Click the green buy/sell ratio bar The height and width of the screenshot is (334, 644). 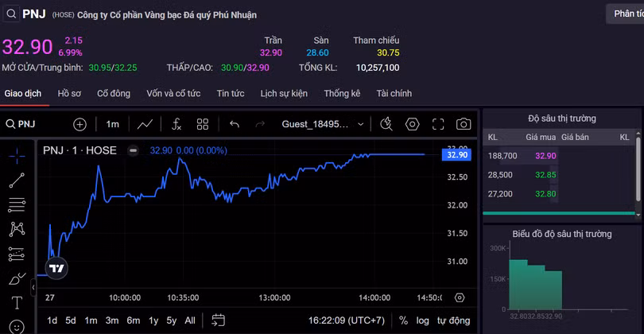559,213
